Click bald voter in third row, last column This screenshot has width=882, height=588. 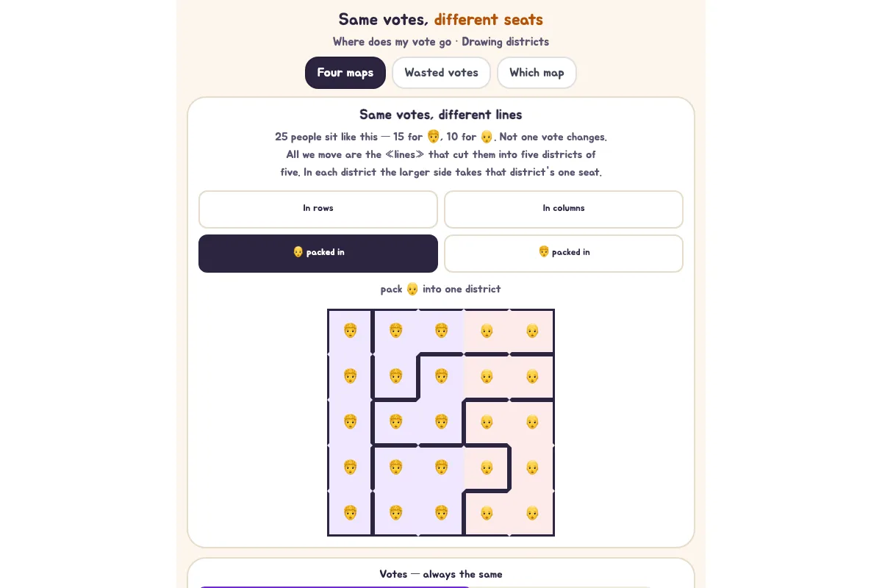[x=532, y=422]
